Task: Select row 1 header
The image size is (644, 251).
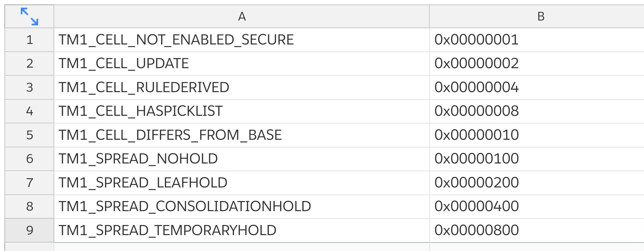Action: tap(29, 40)
